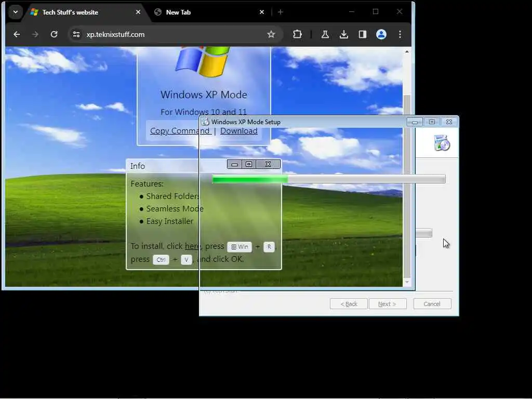This screenshot has width=532, height=399.
Task: Click the browser forward arrow
Action: click(35, 34)
